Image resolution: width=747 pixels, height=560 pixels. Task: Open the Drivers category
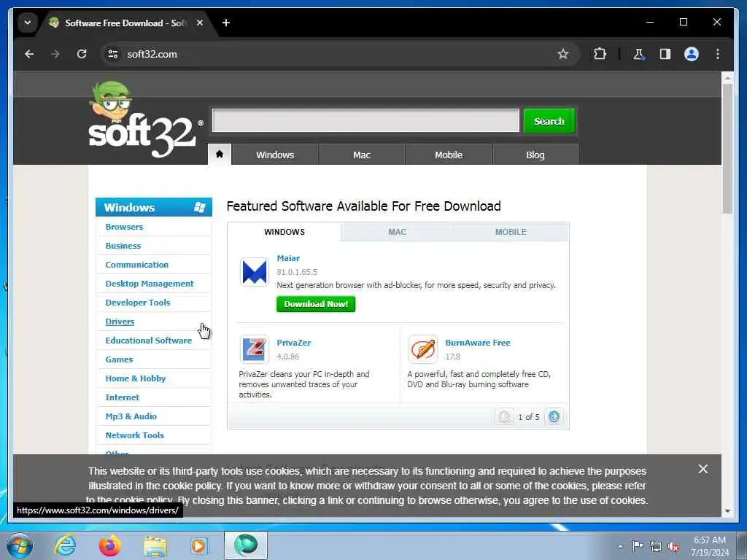coord(120,322)
